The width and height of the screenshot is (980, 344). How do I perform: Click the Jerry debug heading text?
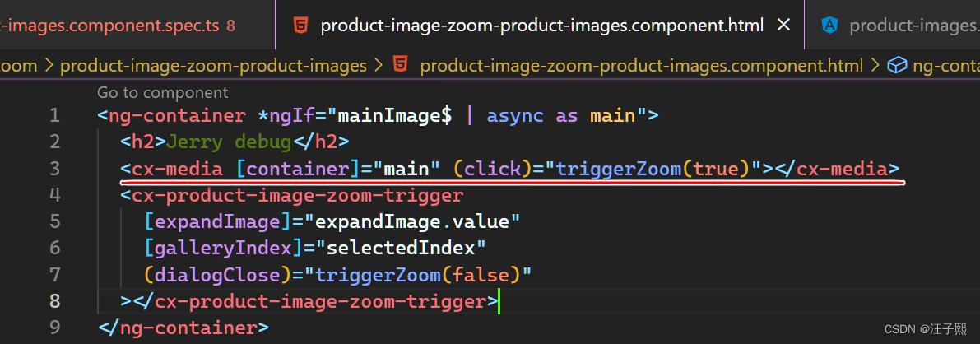point(229,142)
